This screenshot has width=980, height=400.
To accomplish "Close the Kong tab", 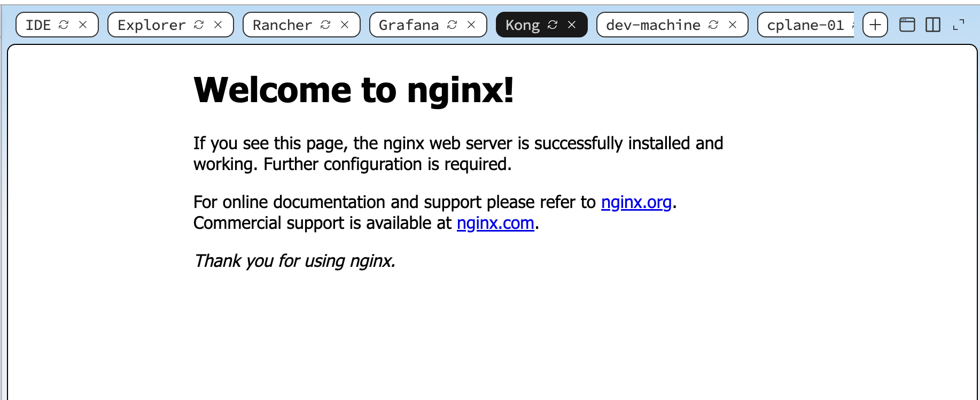I will (x=572, y=25).
